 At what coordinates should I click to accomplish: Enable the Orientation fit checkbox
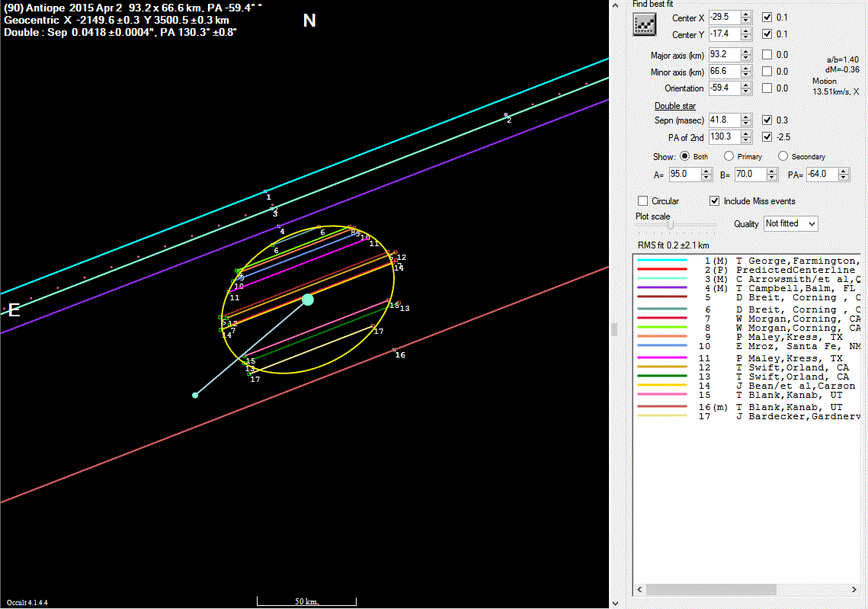[767, 88]
